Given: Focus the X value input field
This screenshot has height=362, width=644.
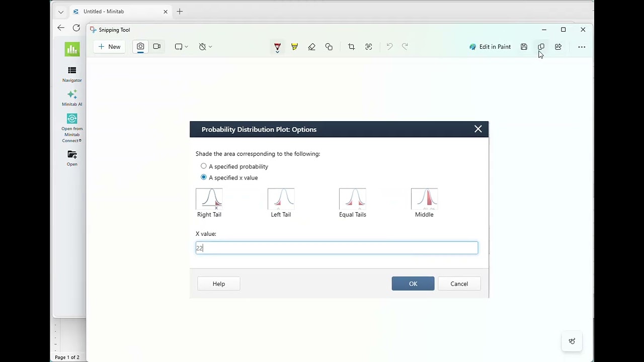Looking at the screenshot, I should (x=337, y=248).
